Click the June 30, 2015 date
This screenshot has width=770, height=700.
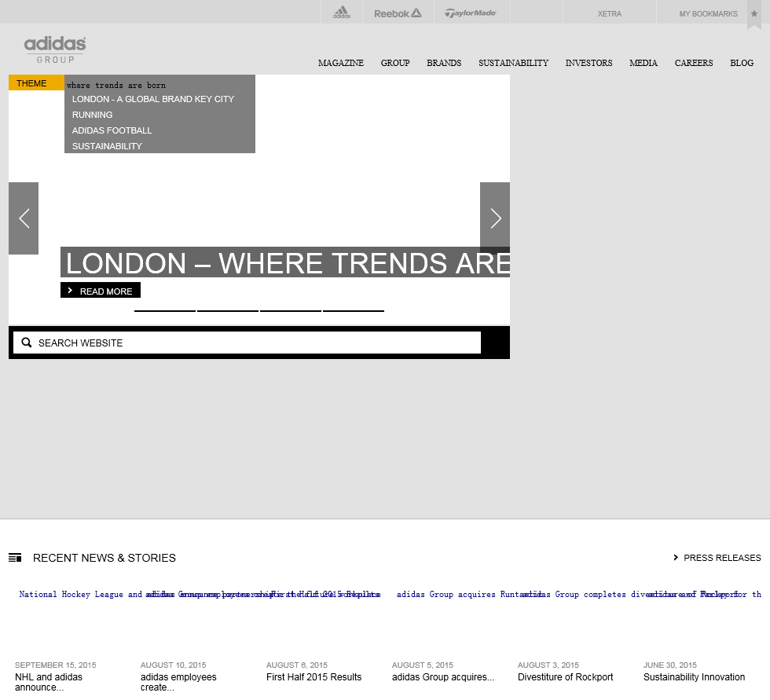[669, 665]
